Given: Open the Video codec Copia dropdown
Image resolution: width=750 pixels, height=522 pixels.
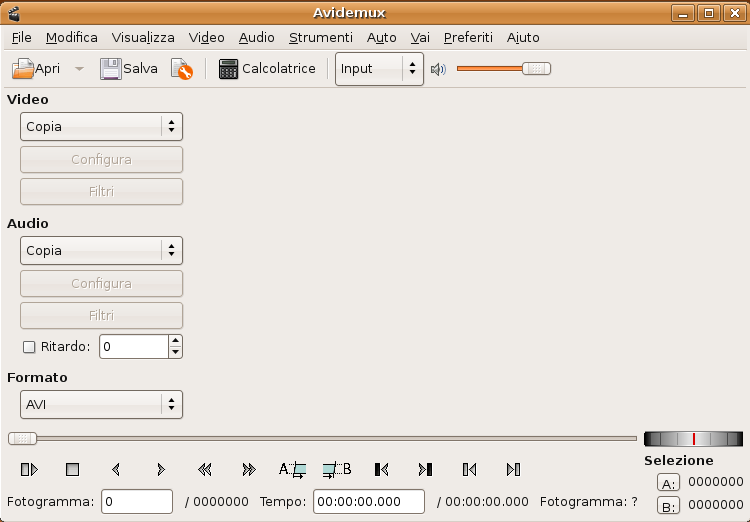Looking at the screenshot, I should [x=101, y=127].
